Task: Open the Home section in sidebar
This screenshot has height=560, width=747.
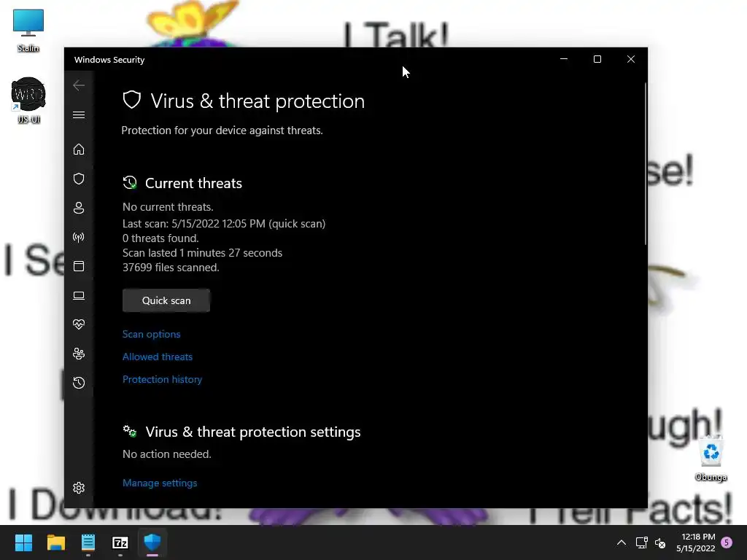Action: (x=79, y=149)
